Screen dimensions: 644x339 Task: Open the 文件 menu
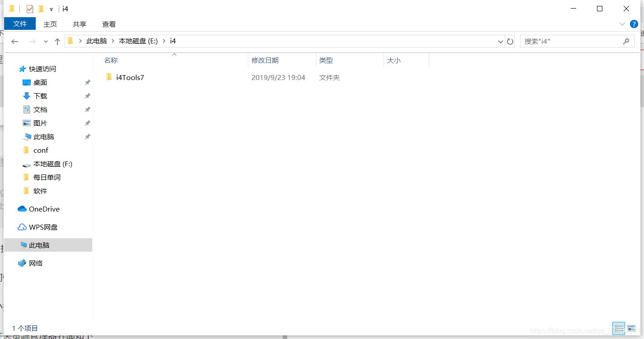(x=20, y=24)
